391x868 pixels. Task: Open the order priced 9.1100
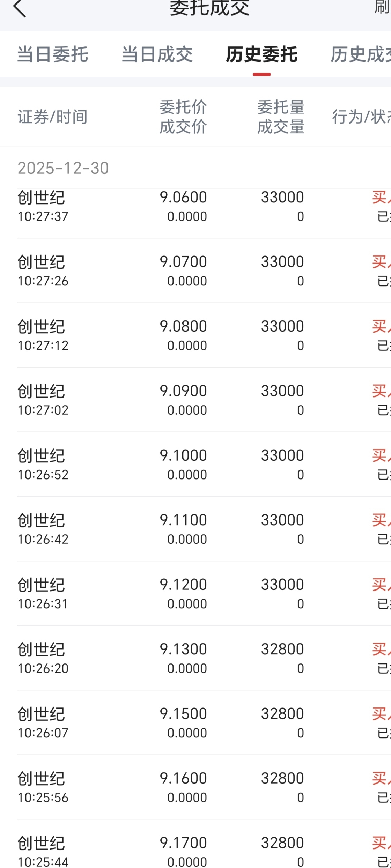click(x=195, y=529)
